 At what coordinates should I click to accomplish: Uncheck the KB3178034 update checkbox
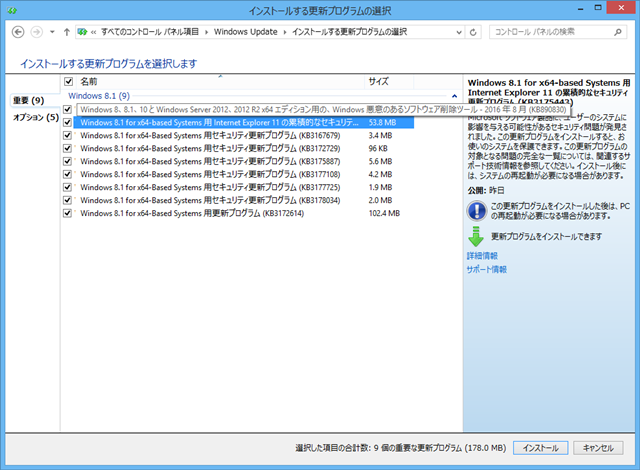(x=67, y=200)
